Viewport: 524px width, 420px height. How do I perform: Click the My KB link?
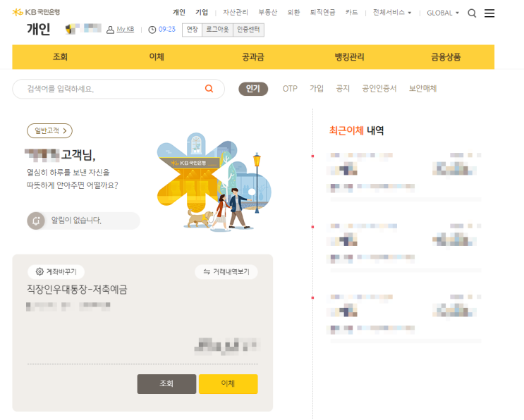point(126,30)
